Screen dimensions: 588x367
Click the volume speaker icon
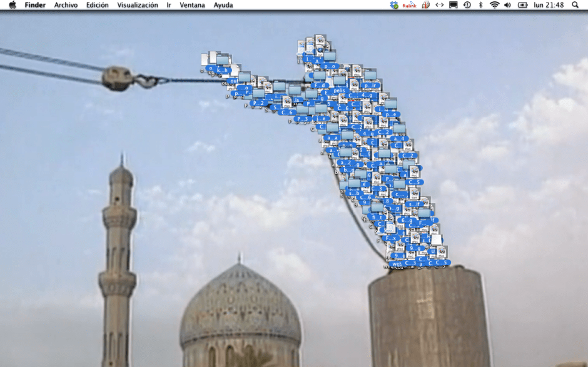pyautogui.click(x=507, y=5)
